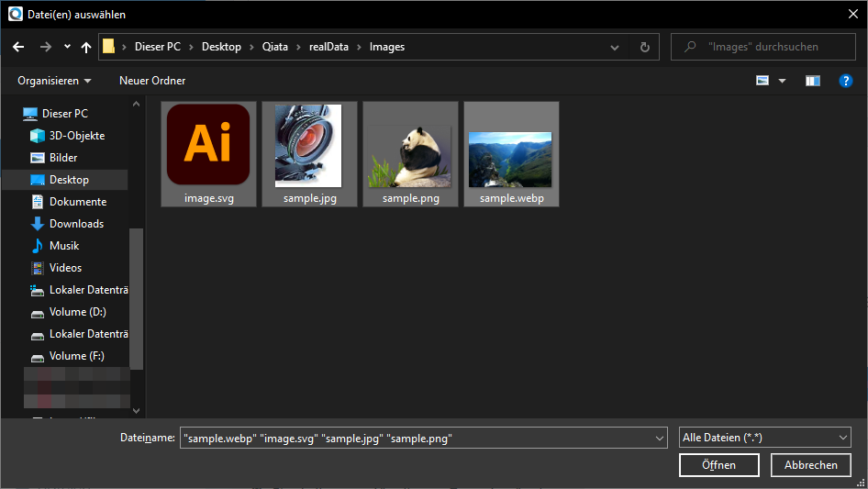Navigate to Downloads in the sidebar
Image resolution: width=868 pixels, height=489 pixels.
76,224
